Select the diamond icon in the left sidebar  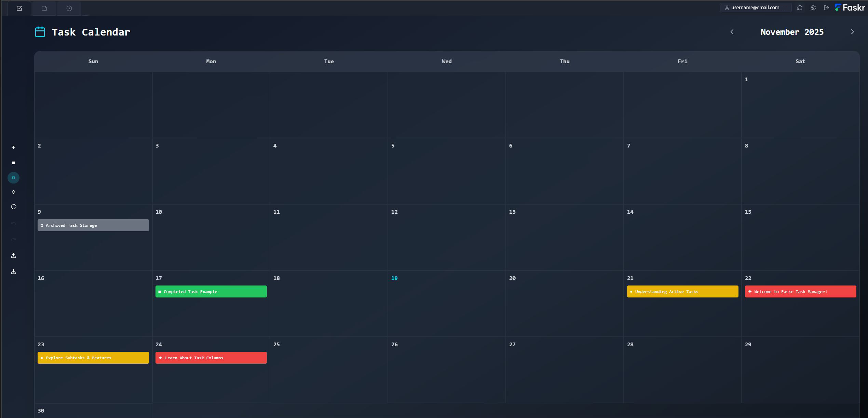(13, 192)
